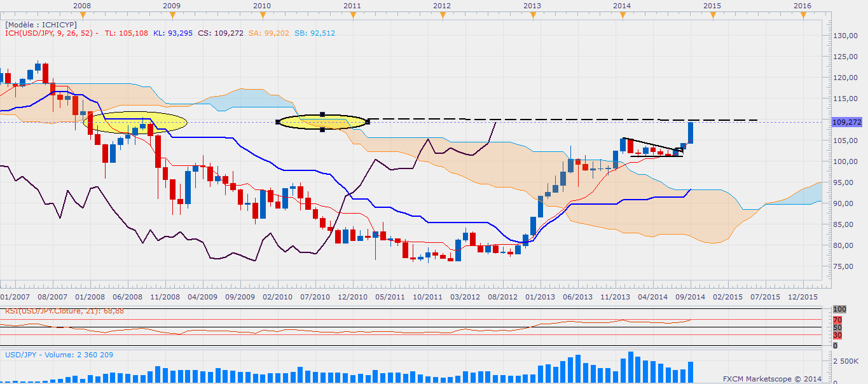Click the 01/2013 date axis label
Screen dimensions: 868x384
[540, 297]
